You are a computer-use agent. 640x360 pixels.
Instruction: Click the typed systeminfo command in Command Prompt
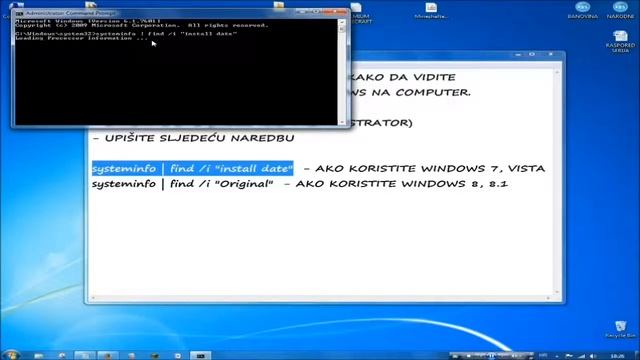pos(165,34)
